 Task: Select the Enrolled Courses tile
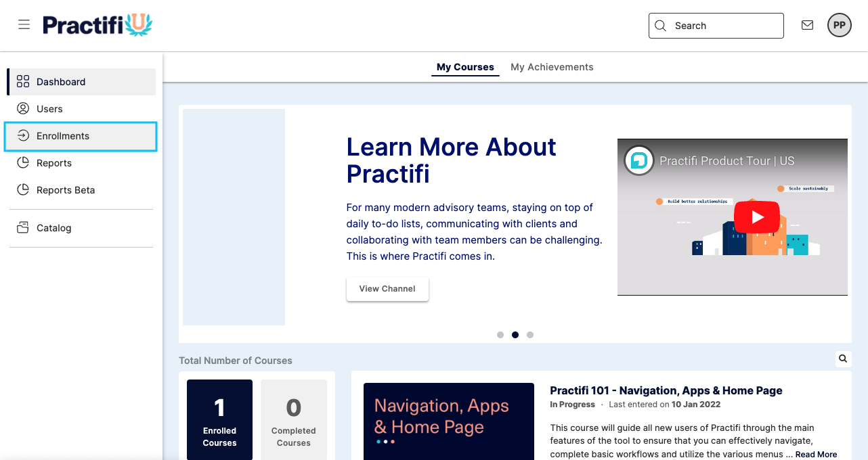tap(219, 419)
